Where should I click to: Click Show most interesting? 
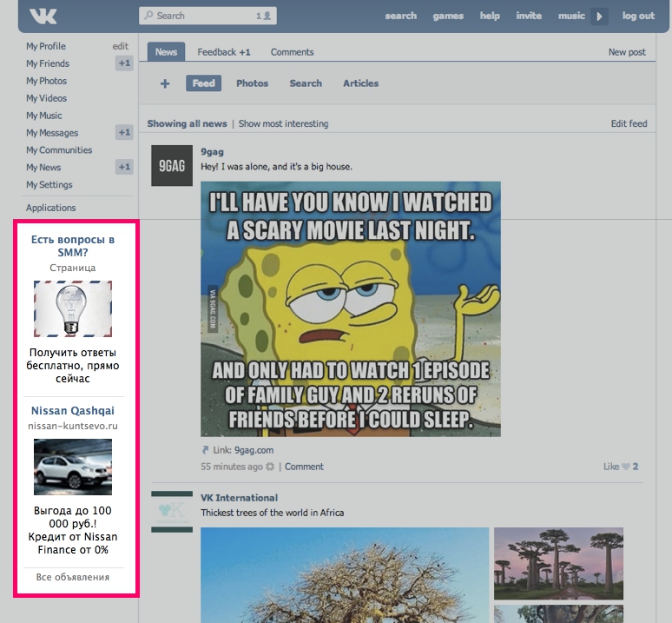point(283,123)
